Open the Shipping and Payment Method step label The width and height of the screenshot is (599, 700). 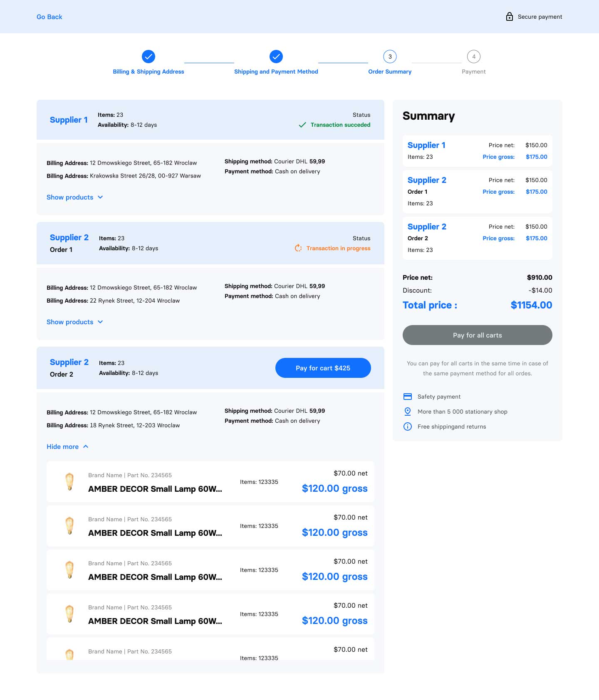pyautogui.click(x=276, y=71)
